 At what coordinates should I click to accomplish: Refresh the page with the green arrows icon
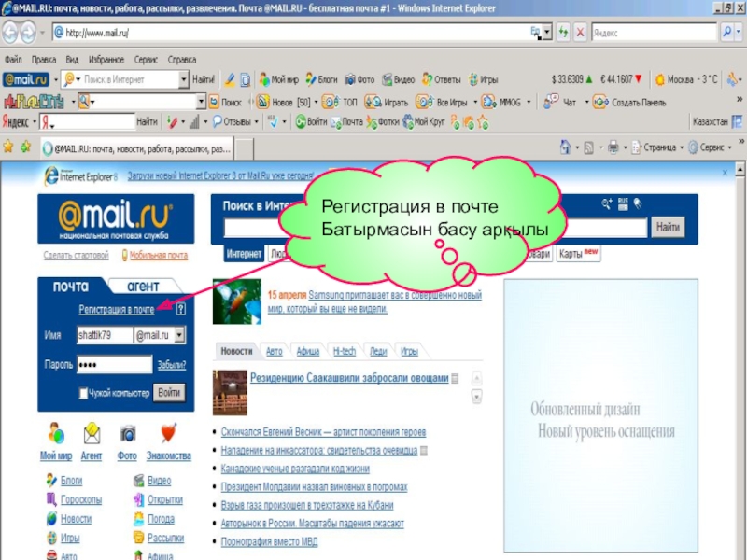coord(563,33)
